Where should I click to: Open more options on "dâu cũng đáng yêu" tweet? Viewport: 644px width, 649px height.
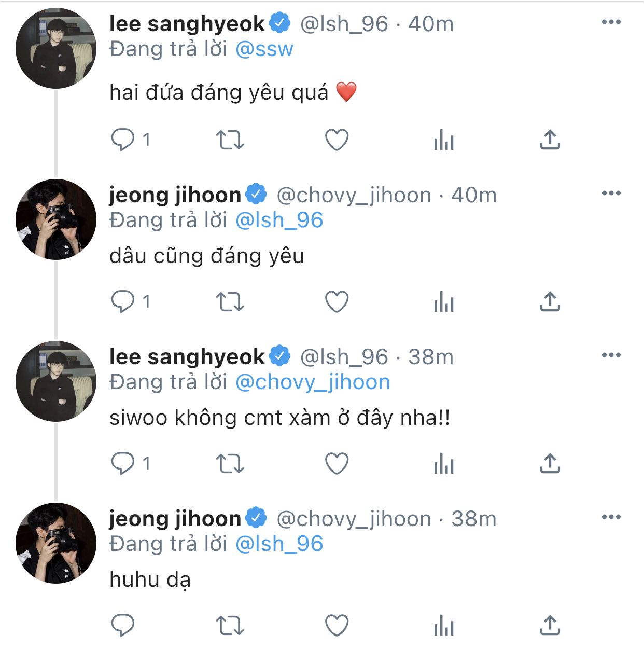[611, 193]
